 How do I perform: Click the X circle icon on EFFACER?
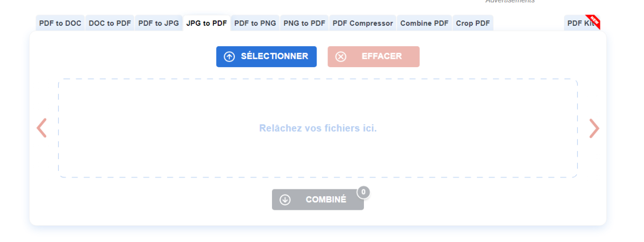[x=340, y=56]
